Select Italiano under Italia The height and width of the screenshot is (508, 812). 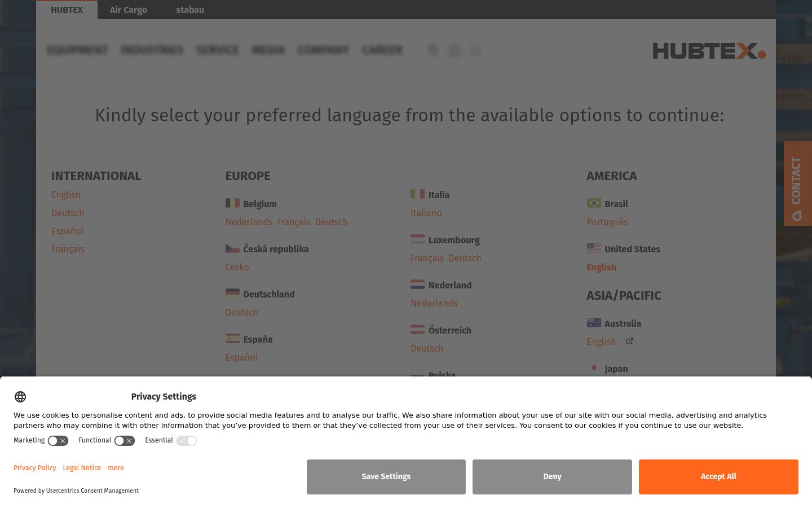point(426,213)
